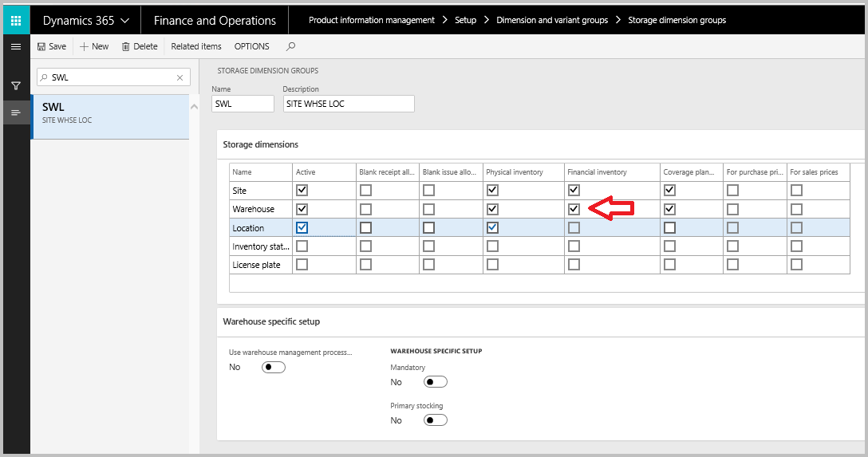The width and height of the screenshot is (868, 457).
Task: Collapse the Warehouse specific setup section header
Action: [271, 321]
